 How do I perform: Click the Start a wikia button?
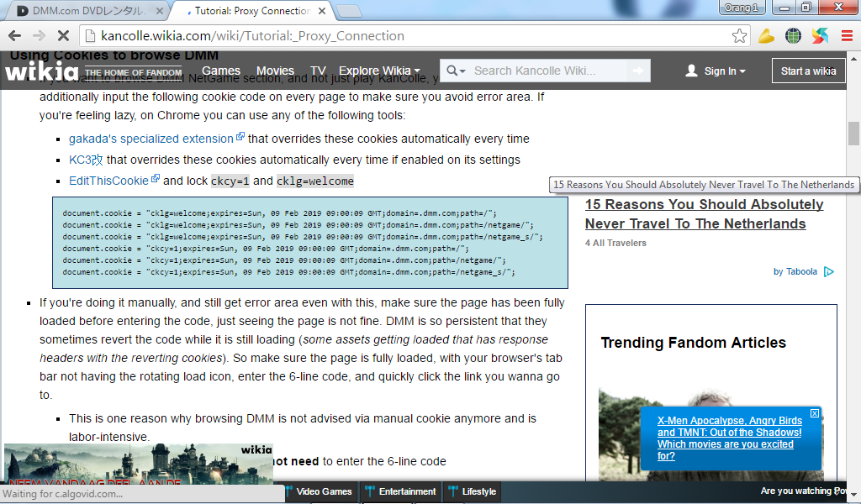point(808,71)
